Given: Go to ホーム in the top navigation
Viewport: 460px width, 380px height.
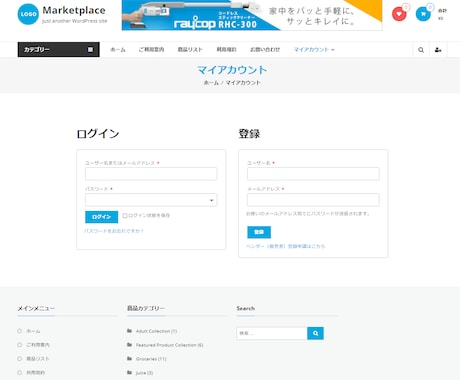Looking at the screenshot, I should point(118,50).
